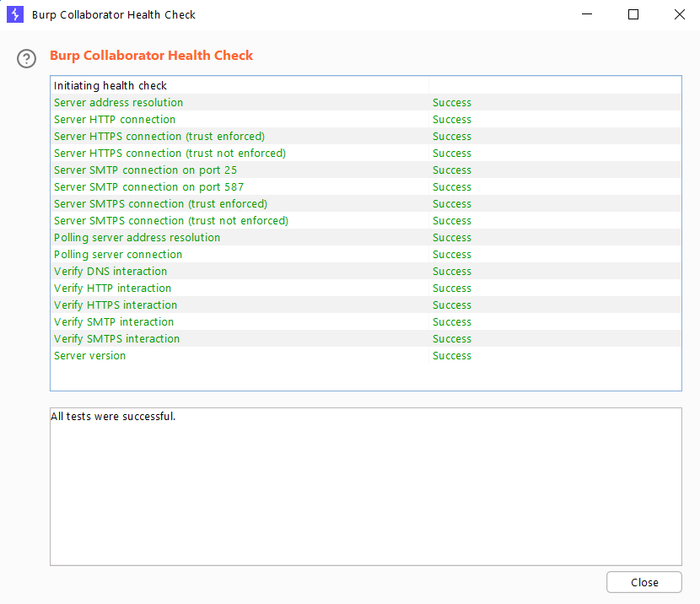
Task: Click the help question mark icon
Action: coord(26,58)
